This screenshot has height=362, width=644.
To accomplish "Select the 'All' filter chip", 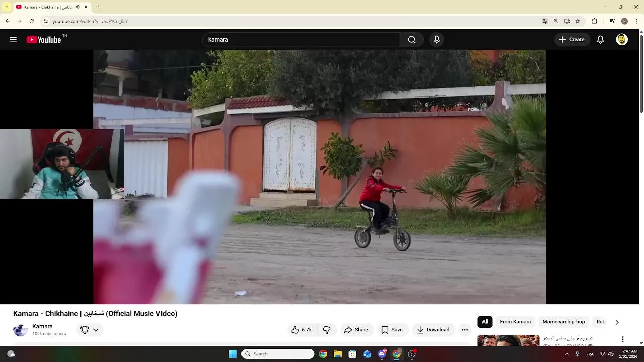I will coord(485,322).
